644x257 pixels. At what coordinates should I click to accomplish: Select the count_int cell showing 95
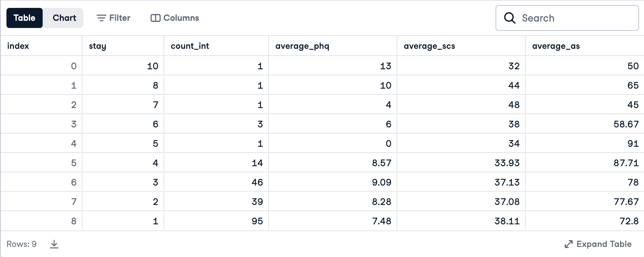pyautogui.click(x=216, y=221)
